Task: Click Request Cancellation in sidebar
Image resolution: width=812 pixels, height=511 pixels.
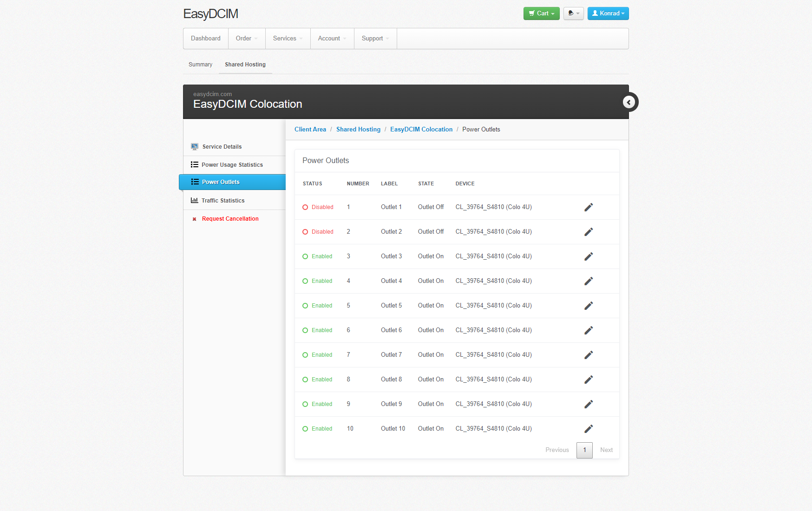Action: click(230, 219)
